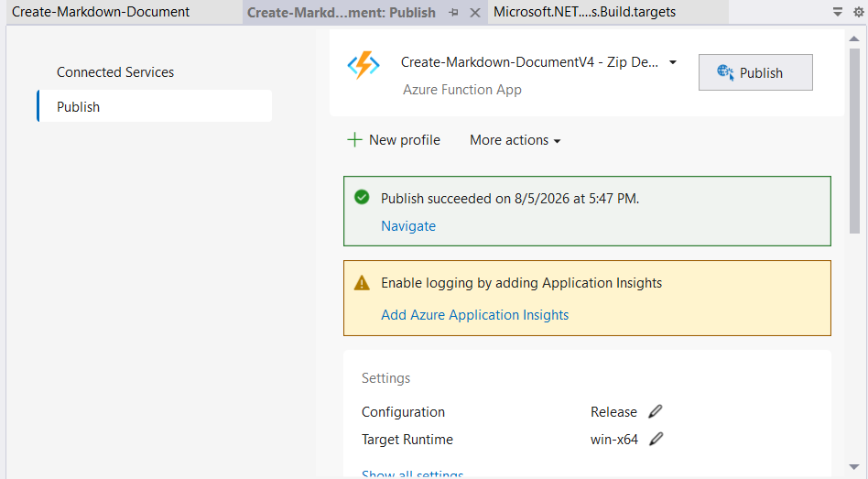The width and height of the screenshot is (868, 479).
Task: Open Connected Services in the sidebar
Action: (115, 72)
